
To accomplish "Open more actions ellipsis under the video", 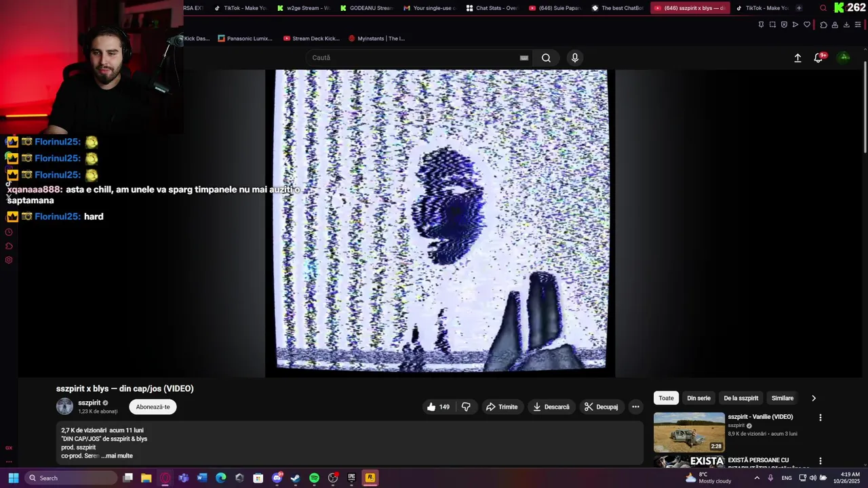I will pyautogui.click(x=635, y=407).
